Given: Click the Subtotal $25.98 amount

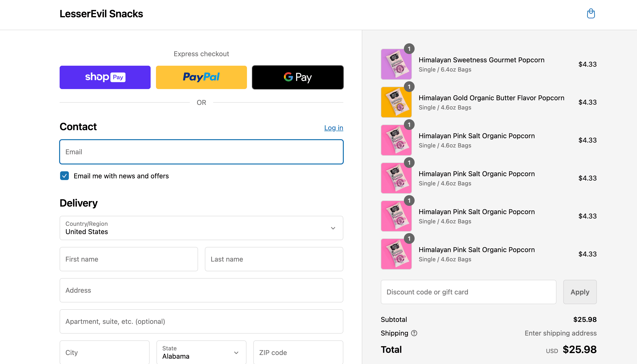Looking at the screenshot, I should (x=585, y=319).
